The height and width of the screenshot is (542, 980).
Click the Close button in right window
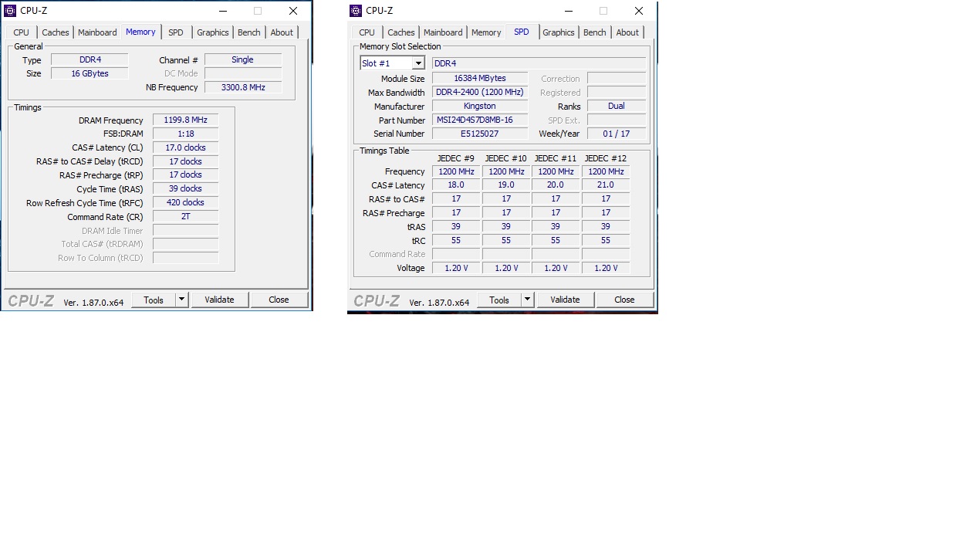pos(624,300)
